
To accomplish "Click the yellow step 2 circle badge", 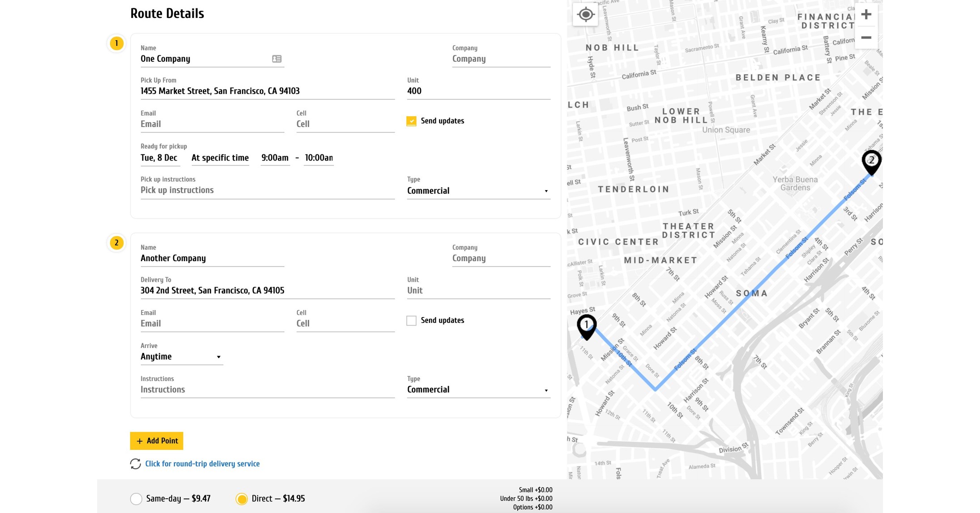I will tap(116, 243).
